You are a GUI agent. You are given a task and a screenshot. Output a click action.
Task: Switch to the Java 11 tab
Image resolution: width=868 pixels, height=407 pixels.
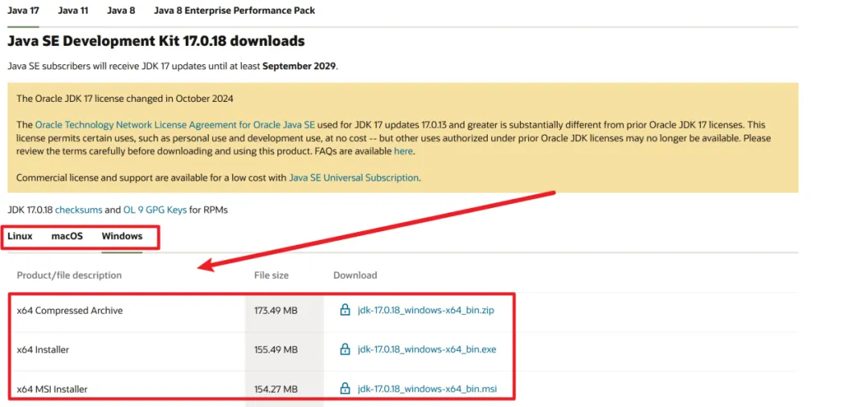pos(72,10)
